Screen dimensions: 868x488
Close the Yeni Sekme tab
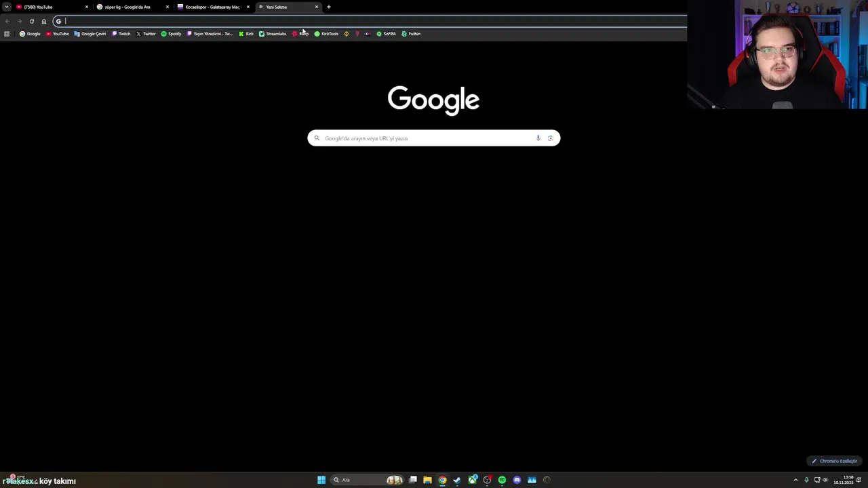316,7
